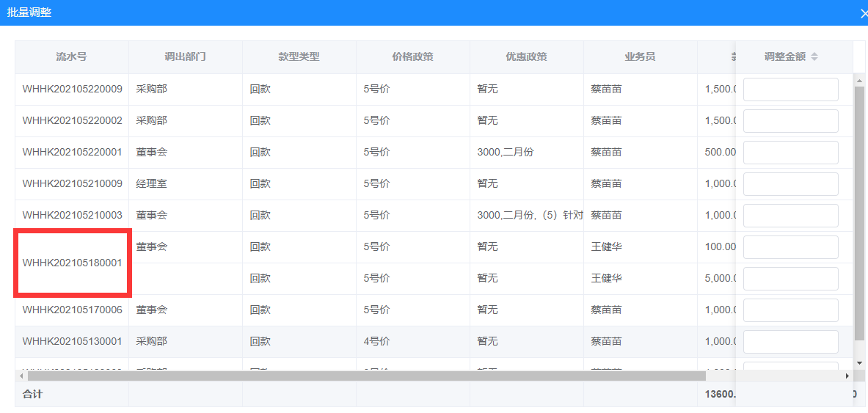
Task: Click 暂无 in the WHHK202105130001 row
Action: pyautogui.click(x=487, y=342)
